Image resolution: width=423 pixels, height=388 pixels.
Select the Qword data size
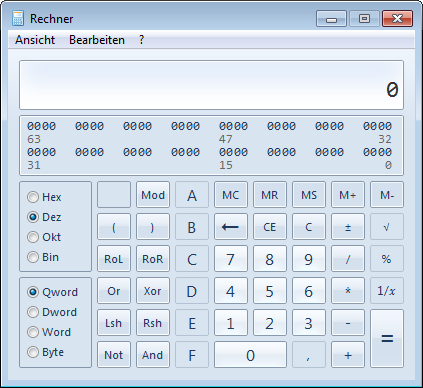tap(52, 292)
